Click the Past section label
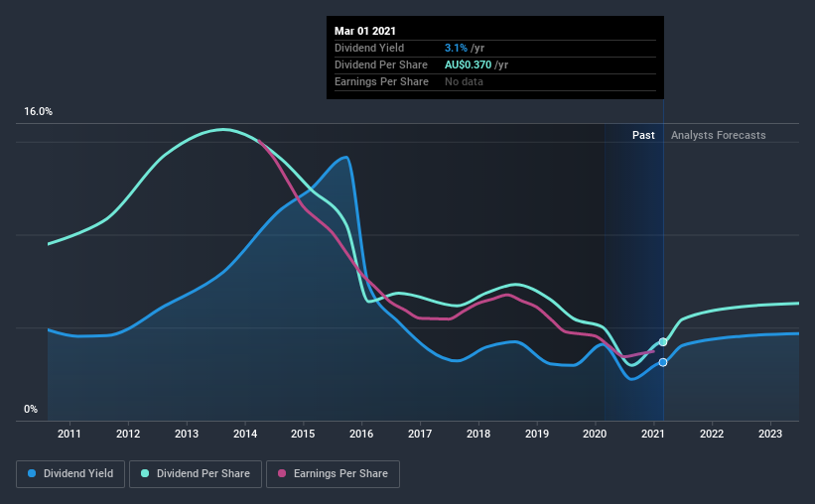Viewport: 815px width, 504px height. pyautogui.click(x=643, y=135)
